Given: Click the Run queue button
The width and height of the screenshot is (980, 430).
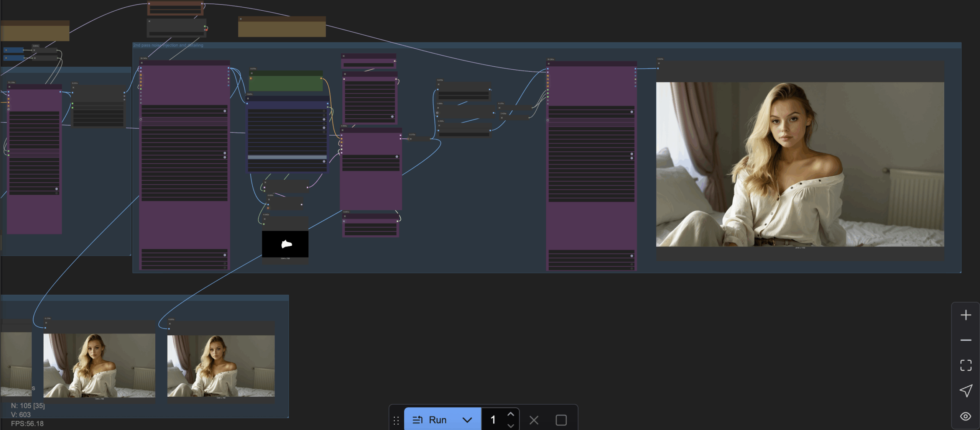Looking at the screenshot, I should pos(430,420).
